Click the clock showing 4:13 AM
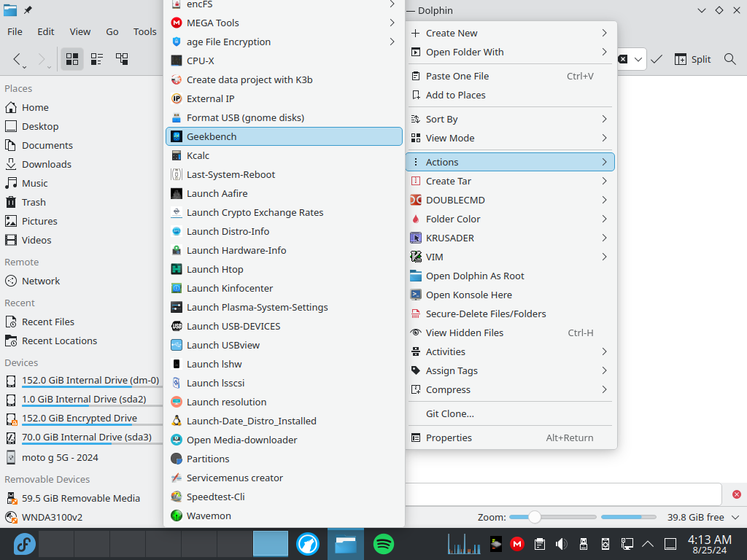This screenshot has width=747, height=560. click(x=709, y=544)
